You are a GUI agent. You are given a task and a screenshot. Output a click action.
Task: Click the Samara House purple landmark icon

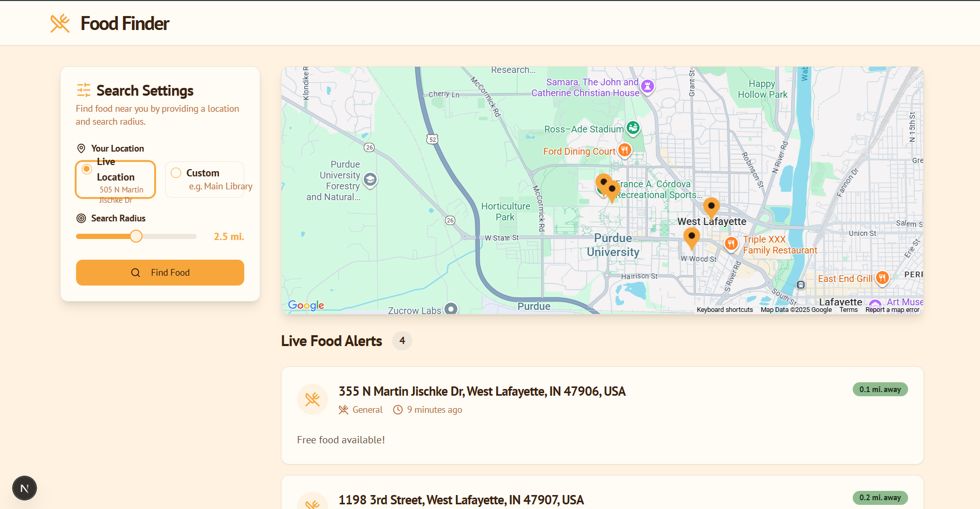(x=647, y=86)
